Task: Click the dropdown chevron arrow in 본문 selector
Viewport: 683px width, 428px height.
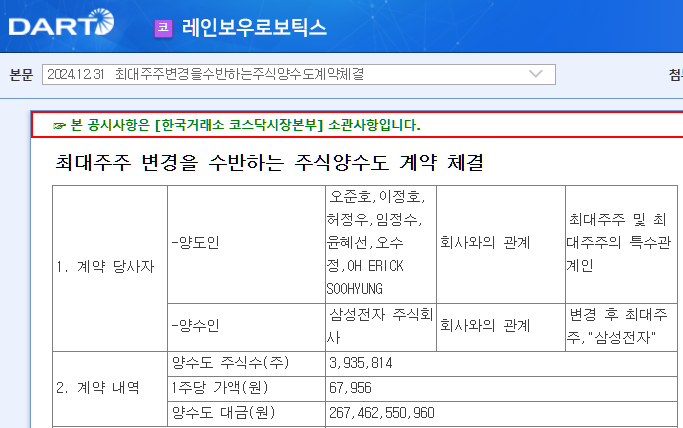Action: coord(536,74)
